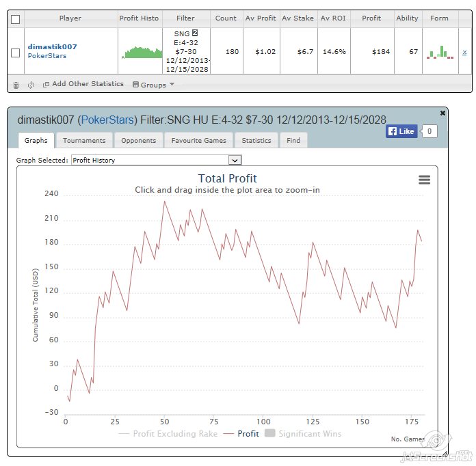Tick the dimastik007 row checkbox
Image resolution: width=476 pixels, height=466 pixels.
click(x=15, y=53)
